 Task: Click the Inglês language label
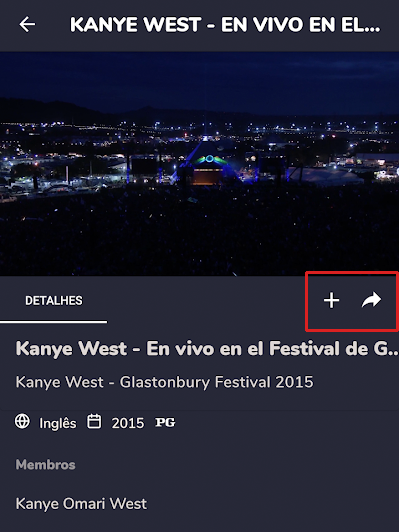[x=58, y=423]
